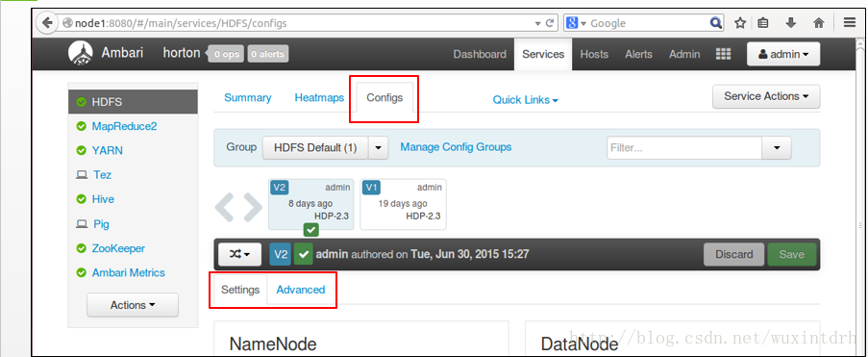Open the search engine selector dropdown
868x357 pixels.
point(575,23)
